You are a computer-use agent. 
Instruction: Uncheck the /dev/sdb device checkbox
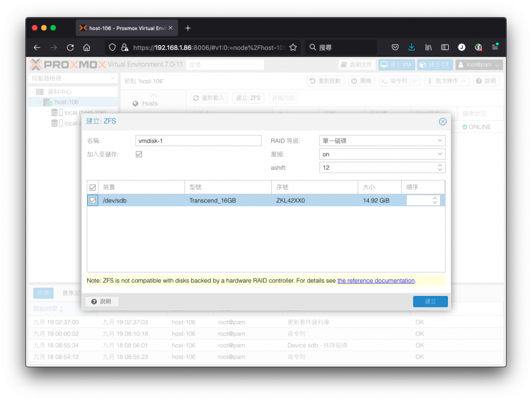point(92,201)
